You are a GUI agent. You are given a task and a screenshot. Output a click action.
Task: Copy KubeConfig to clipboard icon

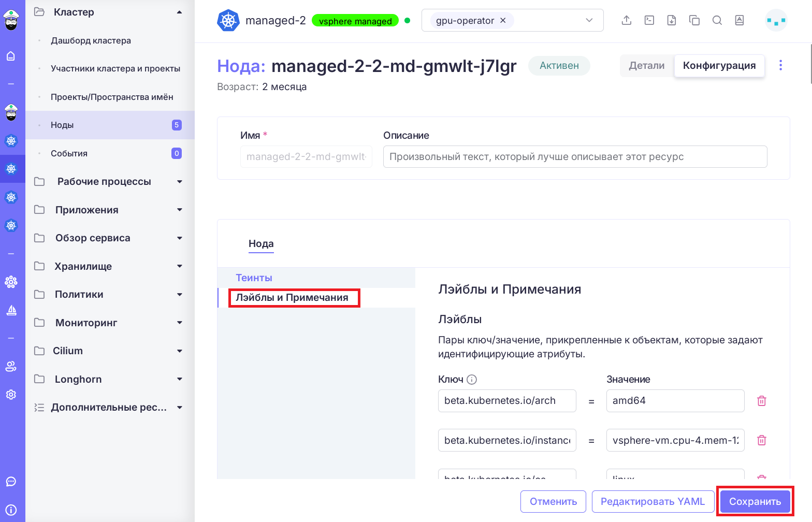click(694, 20)
